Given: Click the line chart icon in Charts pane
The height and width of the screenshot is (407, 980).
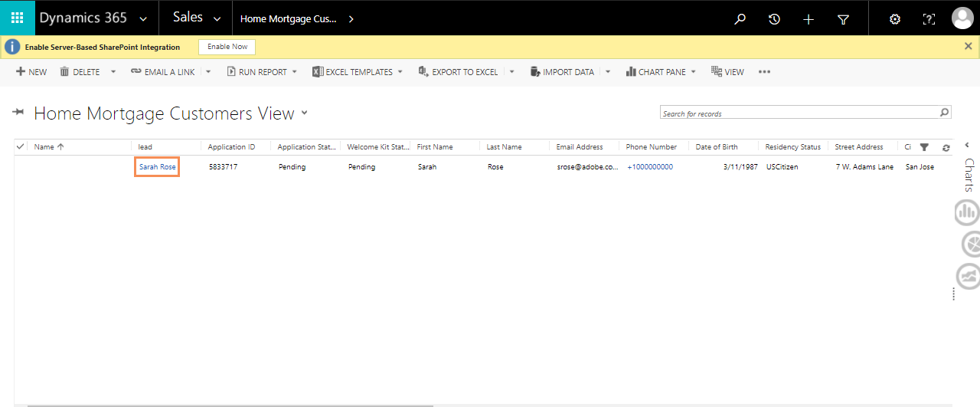Looking at the screenshot, I should pos(969,276).
